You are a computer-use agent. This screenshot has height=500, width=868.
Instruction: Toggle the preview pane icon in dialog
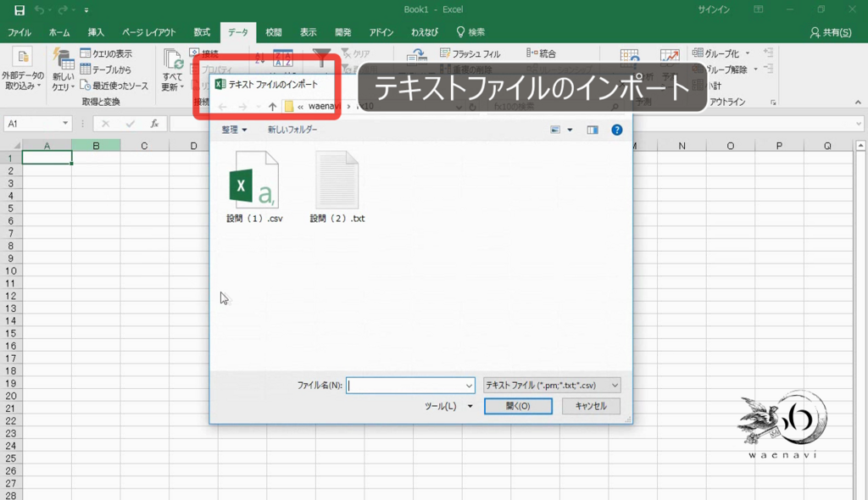(593, 130)
